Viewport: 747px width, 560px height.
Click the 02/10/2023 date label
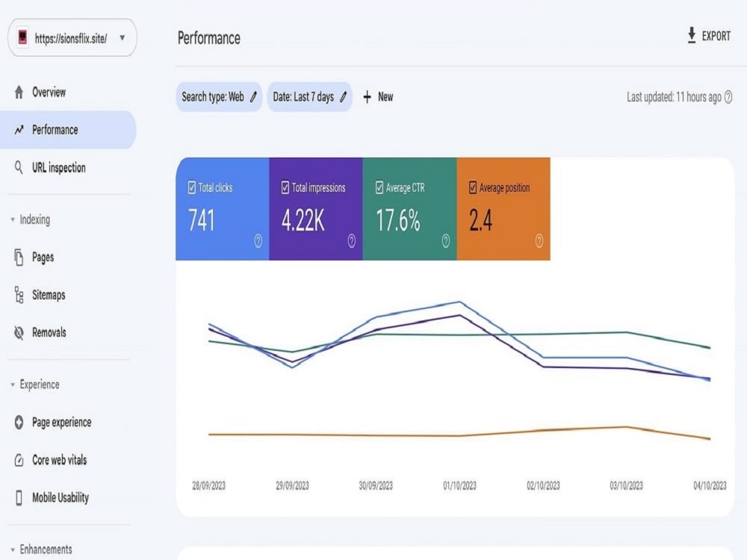click(x=543, y=486)
